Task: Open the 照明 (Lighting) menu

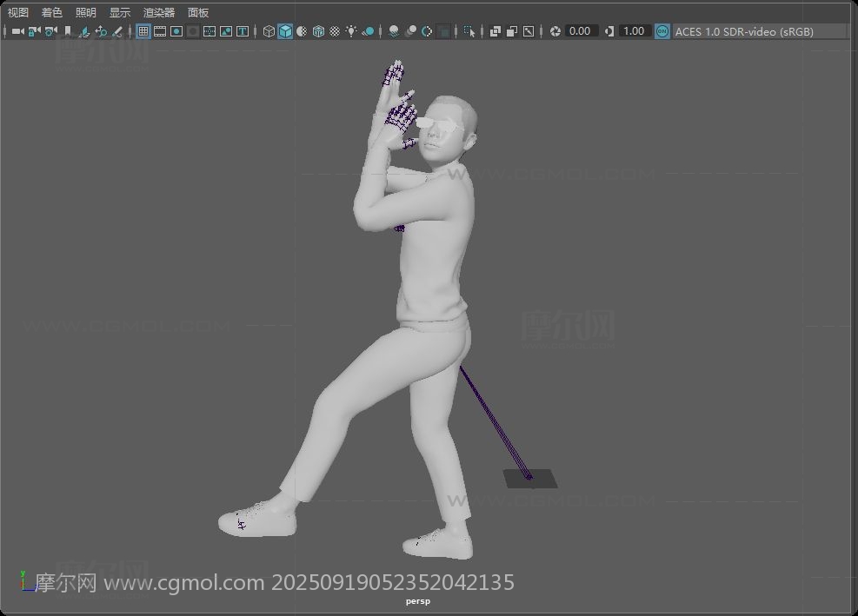Action: (85, 12)
